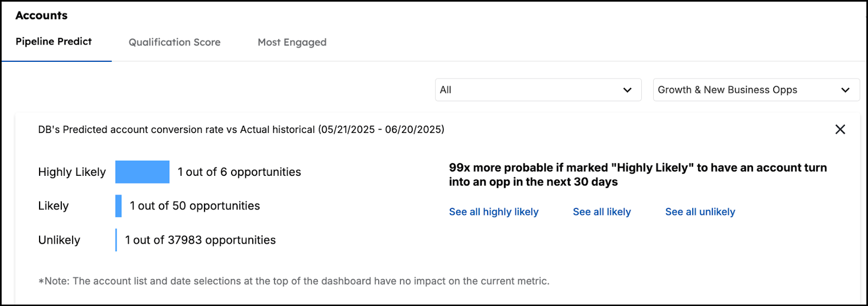868x306 pixels.
Task: Click the 1 out of 6 opportunities text
Action: [x=239, y=172]
